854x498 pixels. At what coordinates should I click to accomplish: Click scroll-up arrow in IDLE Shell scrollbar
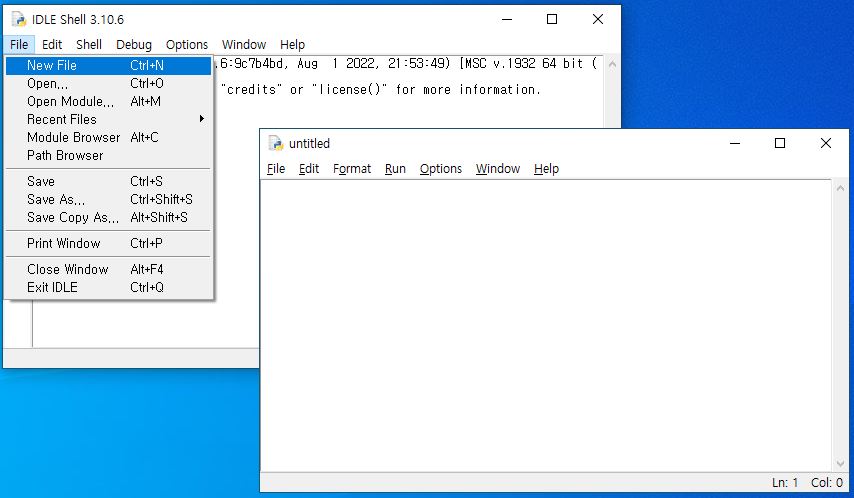click(x=612, y=64)
